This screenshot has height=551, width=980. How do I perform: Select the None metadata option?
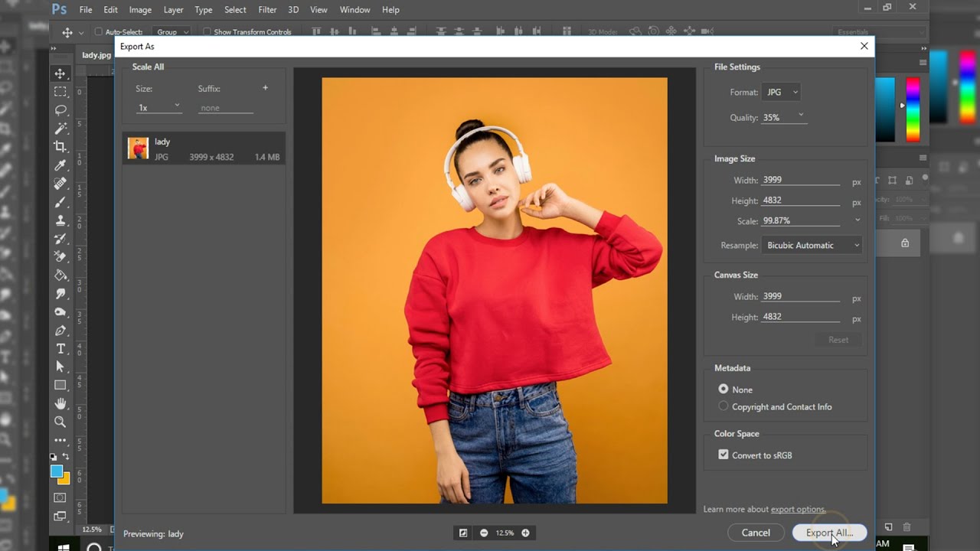(724, 389)
